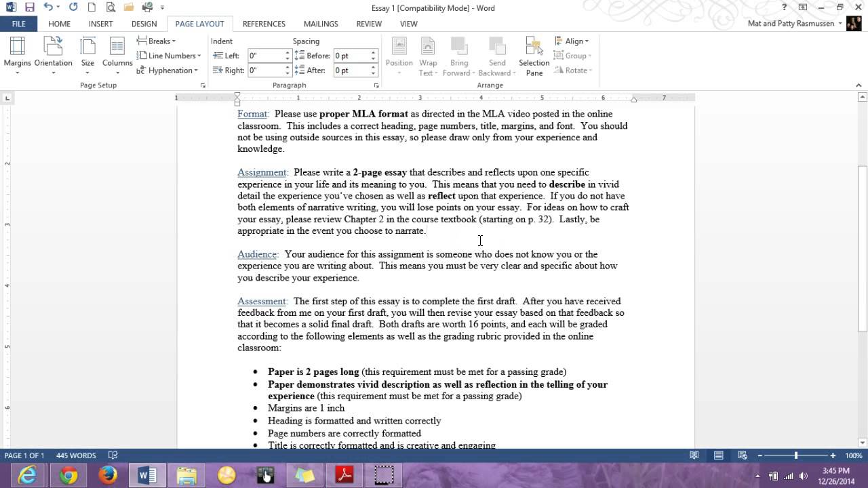Click the Open folder icon in Quick Access
This screenshot has width=868, height=488.
point(128,7)
